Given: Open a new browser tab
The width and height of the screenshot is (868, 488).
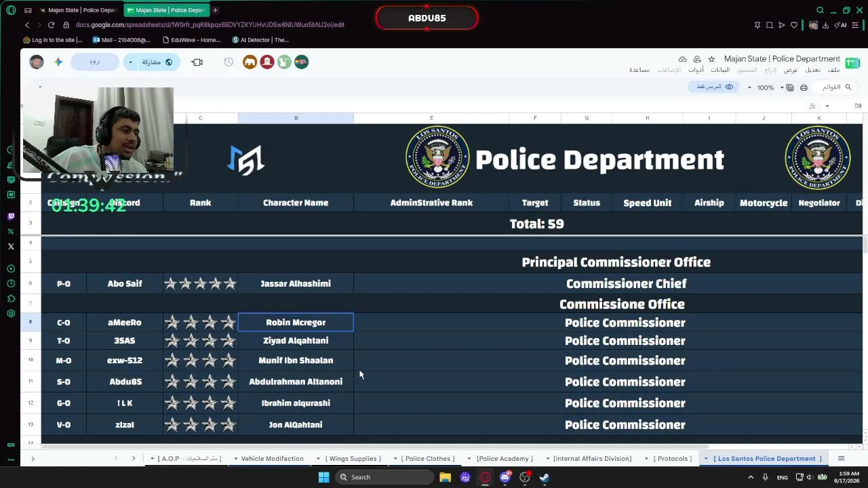Looking at the screenshot, I should tap(215, 10).
